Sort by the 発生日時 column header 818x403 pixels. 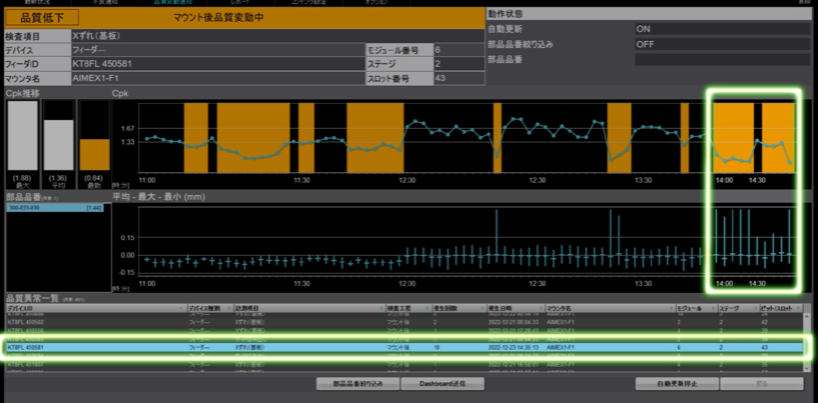pos(515,309)
